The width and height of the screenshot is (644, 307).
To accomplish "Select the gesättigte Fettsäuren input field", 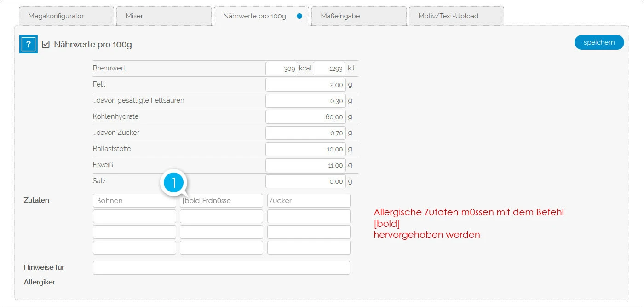I will pos(305,100).
